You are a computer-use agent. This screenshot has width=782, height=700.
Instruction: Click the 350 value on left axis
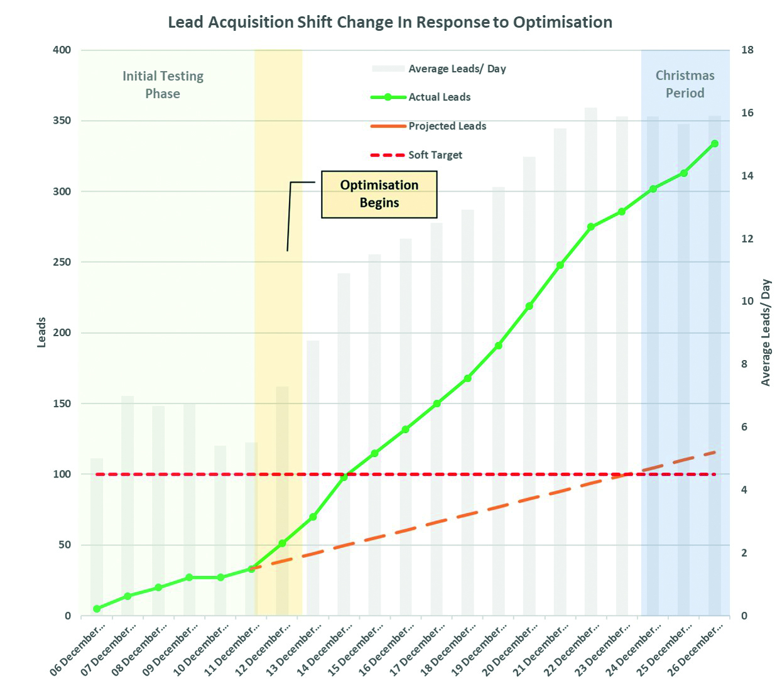[x=62, y=120]
